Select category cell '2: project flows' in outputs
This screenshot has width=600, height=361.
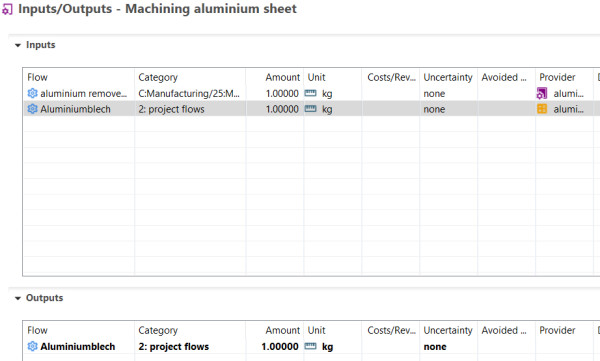[174, 346]
